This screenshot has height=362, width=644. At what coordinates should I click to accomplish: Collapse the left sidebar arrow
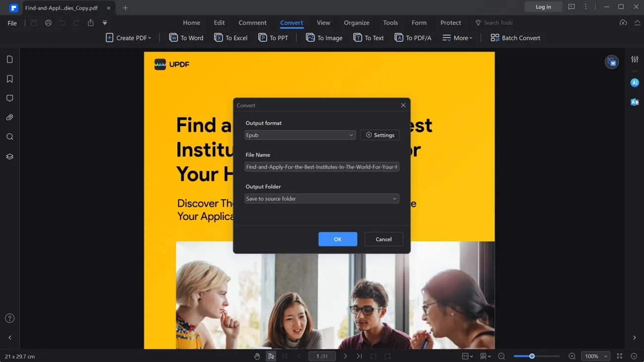(10, 338)
